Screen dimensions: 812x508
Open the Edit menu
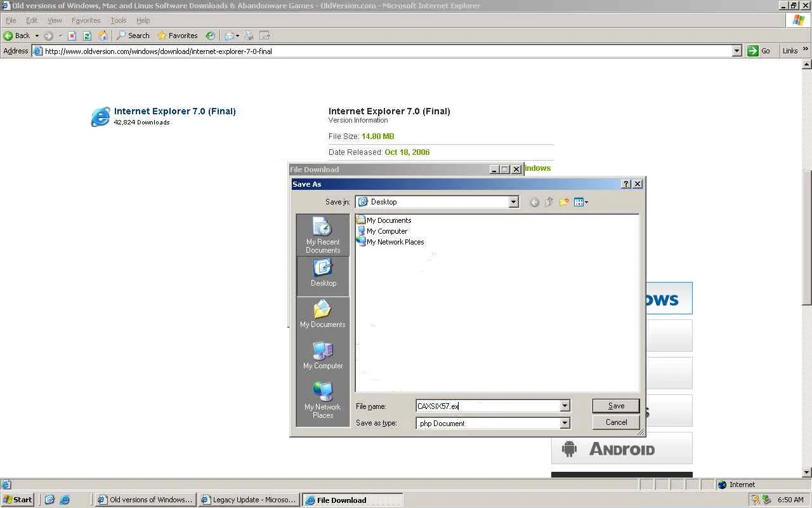point(32,20)
